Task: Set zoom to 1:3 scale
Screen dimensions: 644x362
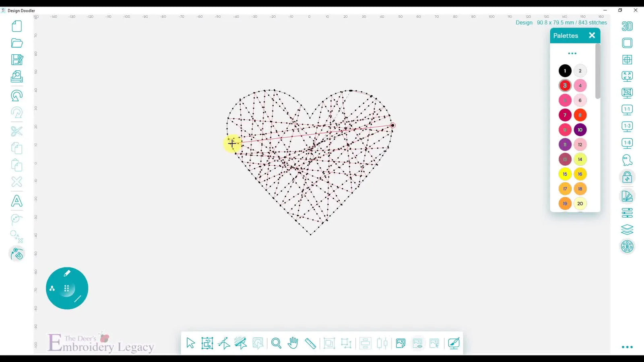Action: click(x=627, y=127)
